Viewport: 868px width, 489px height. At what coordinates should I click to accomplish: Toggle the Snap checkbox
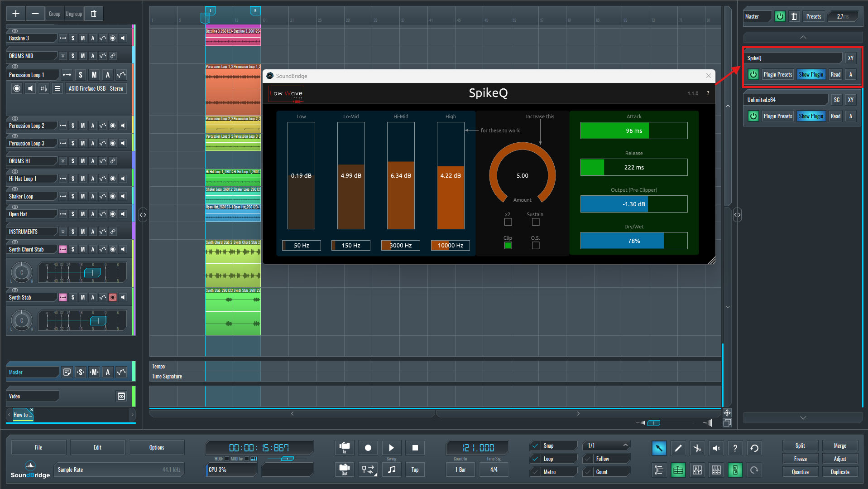(x=535, y=445)
